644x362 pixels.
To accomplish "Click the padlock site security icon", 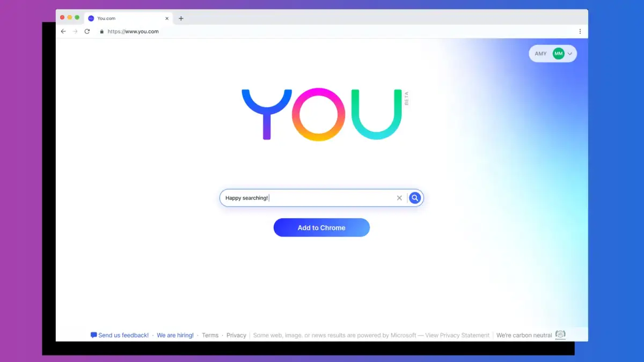I will (101, 32).
